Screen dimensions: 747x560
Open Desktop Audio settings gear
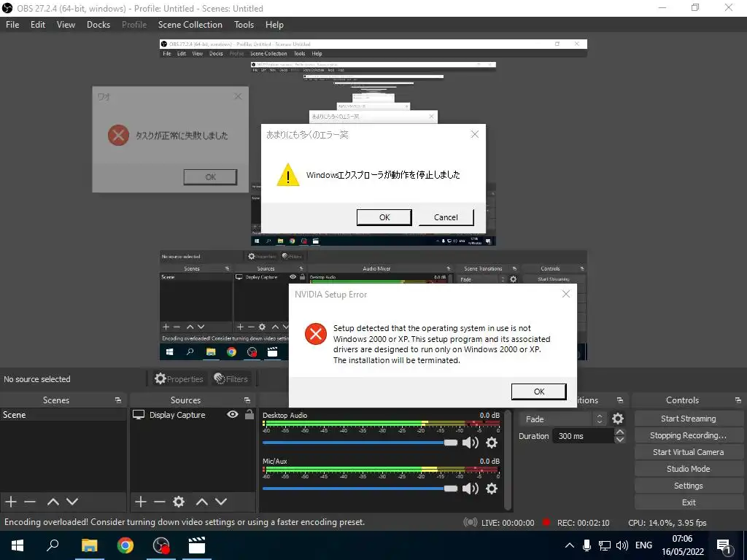click(492, 443)
